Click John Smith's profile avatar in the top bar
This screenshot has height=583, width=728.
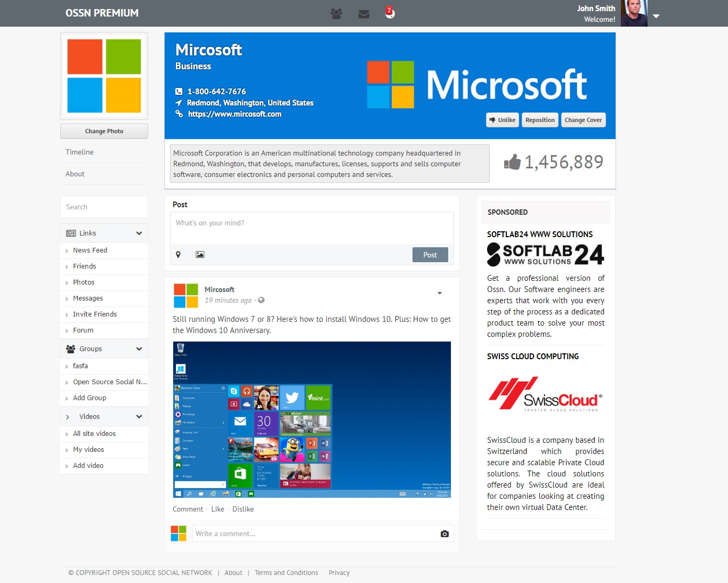tap(634, 13)
